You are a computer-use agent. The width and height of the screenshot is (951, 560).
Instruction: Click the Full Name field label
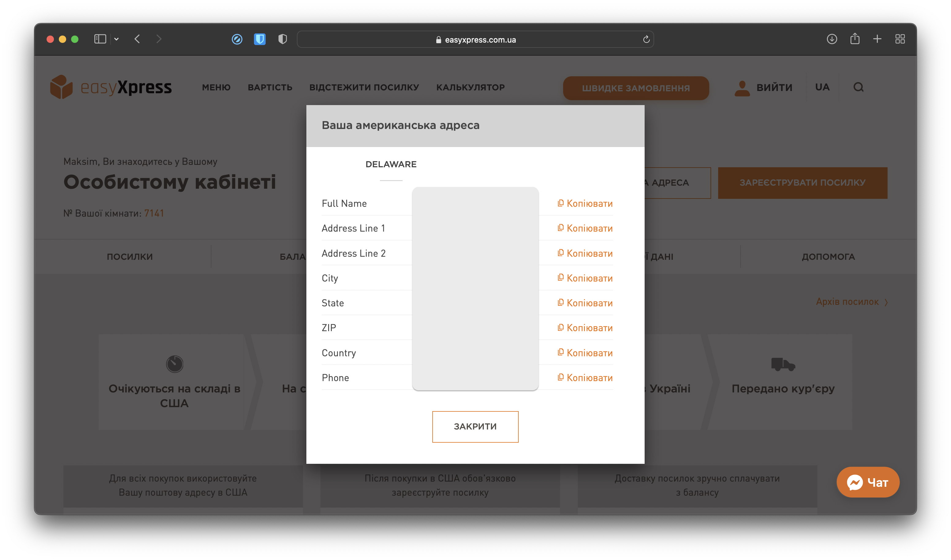(x=344, y=203)
